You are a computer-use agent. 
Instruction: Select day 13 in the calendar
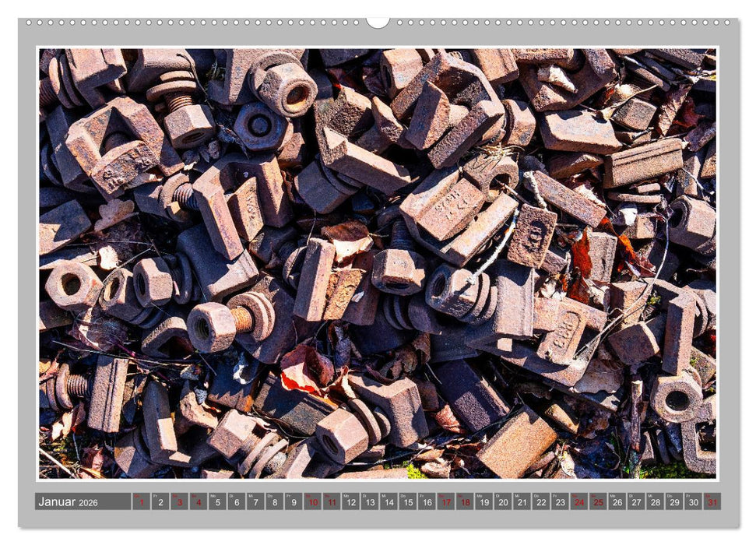click(x=370, y=502)
